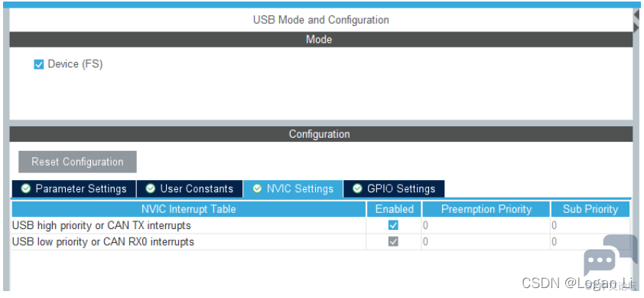Switch to the User Constants tab
The image size is (644, 298).
[x=190, y=189]
